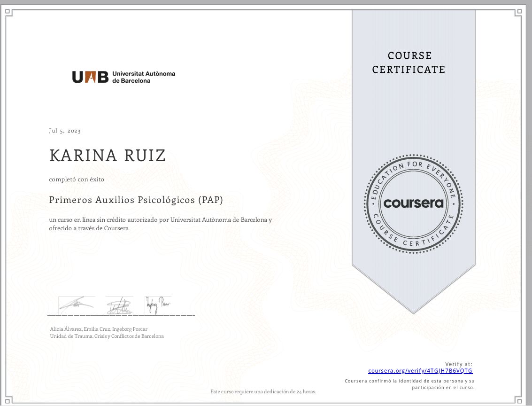
Task: Select the middle signature image
Action: coord(119,305)
